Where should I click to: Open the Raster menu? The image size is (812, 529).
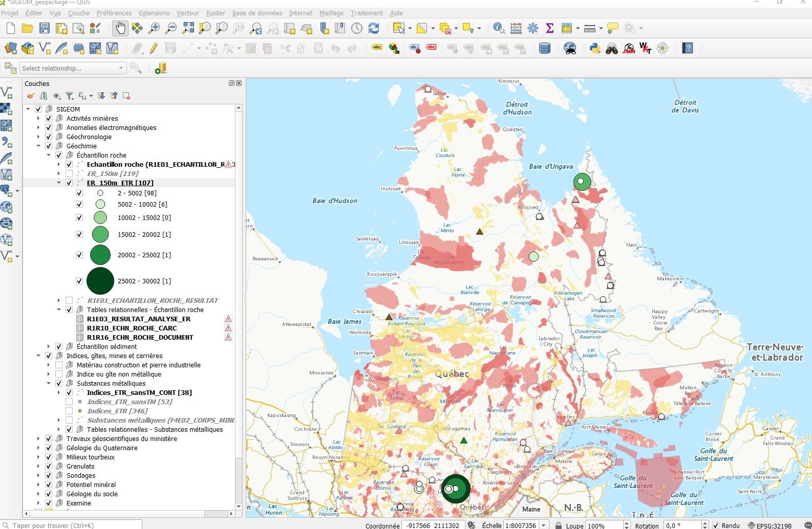pos(216,13)
